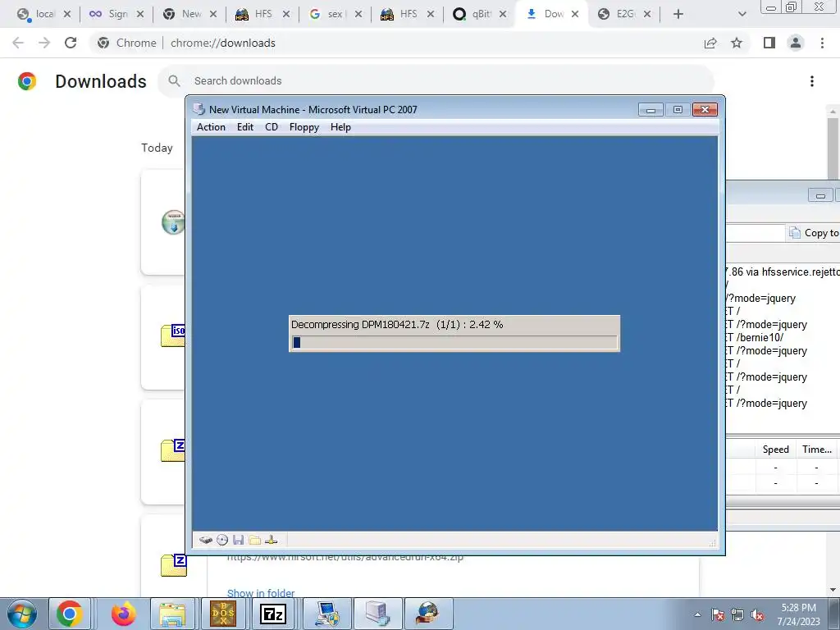Viewport: 840px width, 630px height.
Task: Click the taskbar clock showing 5:28 PM
Action: pyautogui.click(x=799, y=614)
